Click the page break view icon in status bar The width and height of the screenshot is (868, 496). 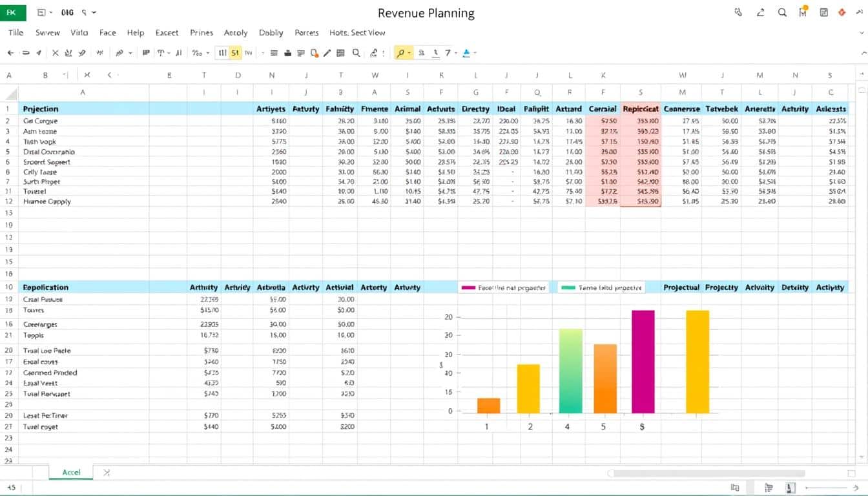pyautogui.click(x=790, y=488)
